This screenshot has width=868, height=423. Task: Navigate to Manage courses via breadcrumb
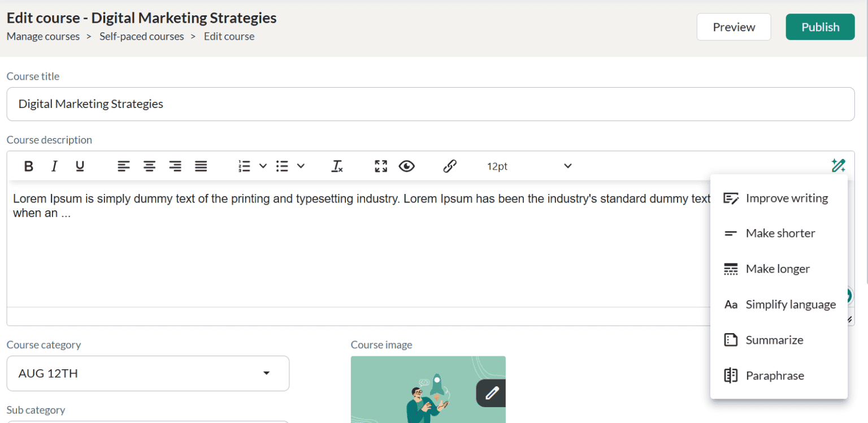pos(43,36)
